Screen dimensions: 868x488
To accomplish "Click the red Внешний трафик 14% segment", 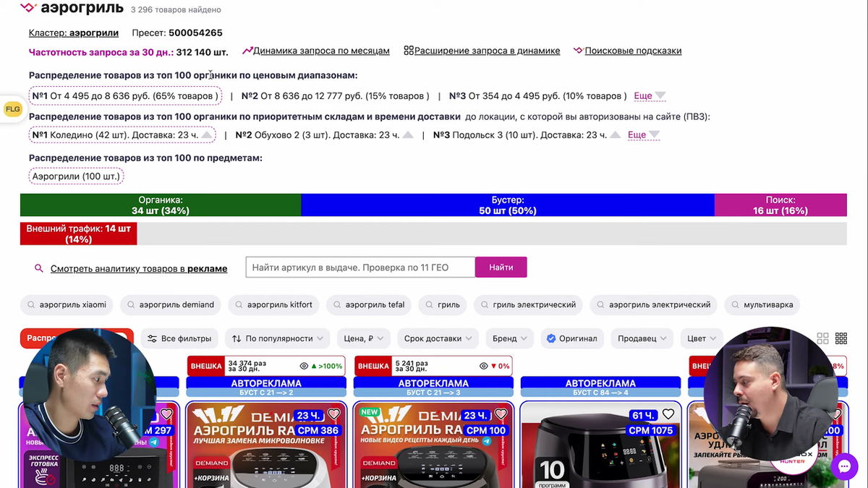I will click(x=78, y=234).
